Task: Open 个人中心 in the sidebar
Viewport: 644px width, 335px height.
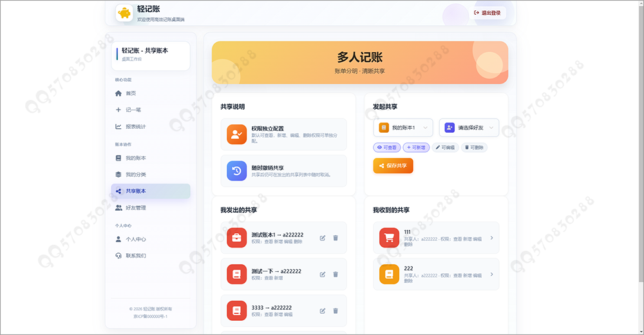Action: (151, 239)
